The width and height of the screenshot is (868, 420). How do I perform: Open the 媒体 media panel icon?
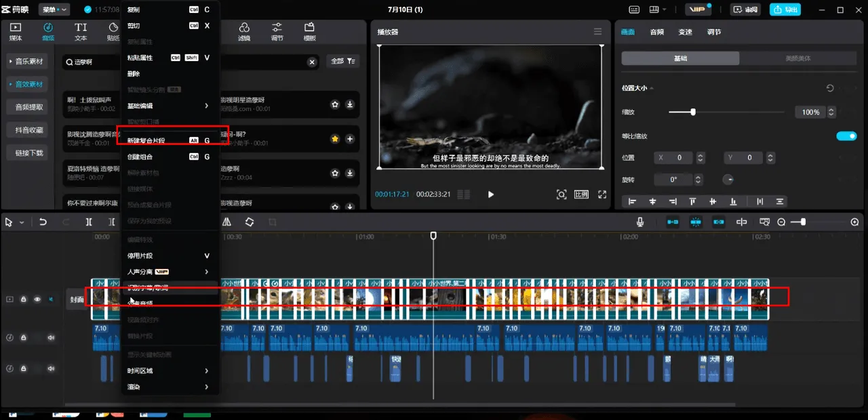(x=16, y=32)
